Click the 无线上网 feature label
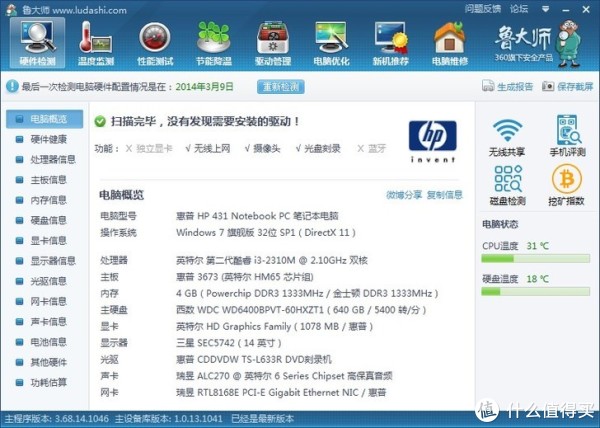Image resolution: width=600 pixels, height=428 pixels. tap(212, 148)
